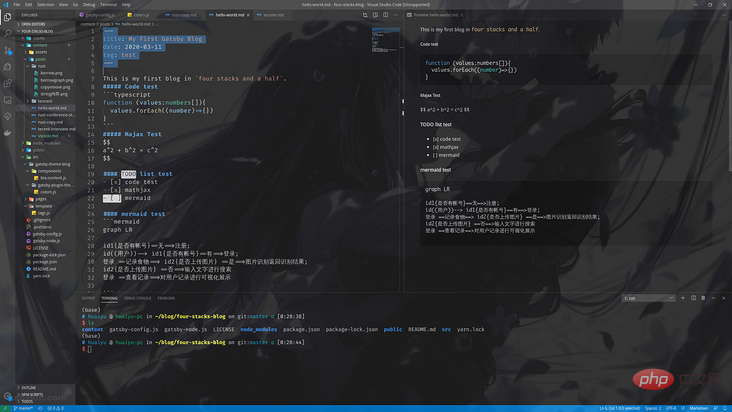Close the Preview hello-world.md tab

[x=462, y=15]
